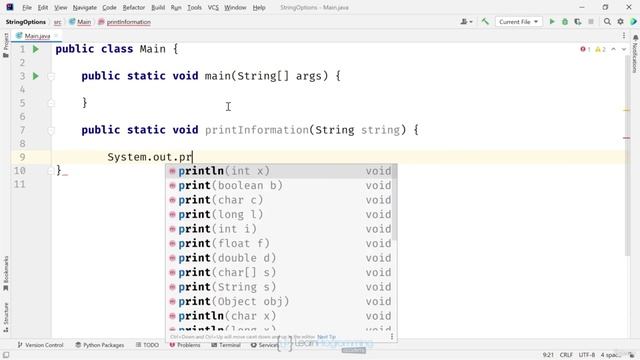Select the Main.java editor tab
The width and height of the screenshot is (640, 360).
click(37, 36)
